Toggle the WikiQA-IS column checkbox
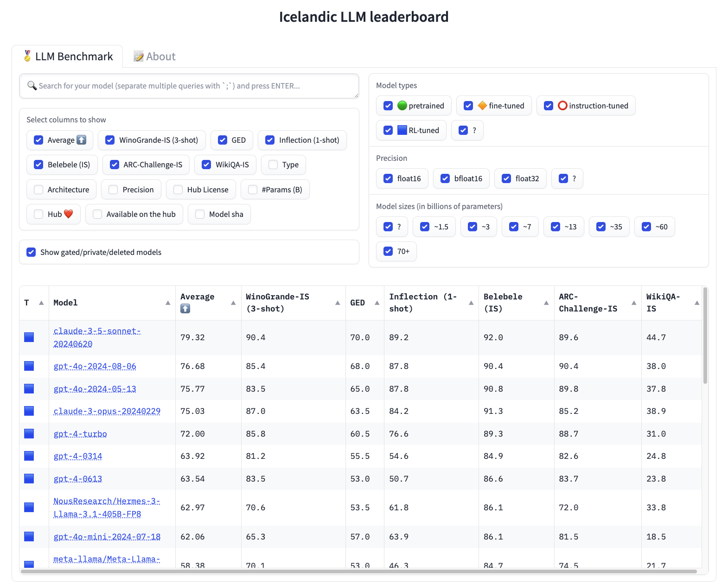This screenshot has height=584, width=728. pyautogui.click(x=206, y=165)
